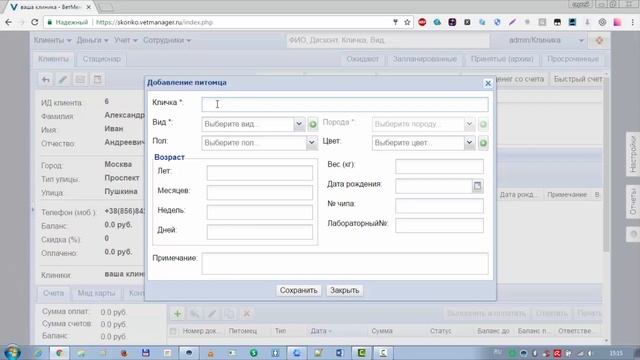The height and width of the screenshot is (360, 640).
Task: Bookmark the page with star icon
Action: tap(407, 22)
